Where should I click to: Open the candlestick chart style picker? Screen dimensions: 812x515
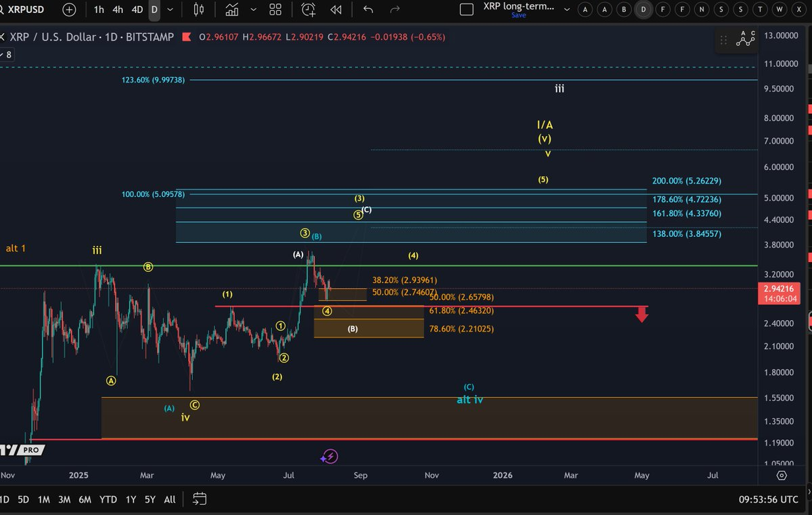click(198, 9)
